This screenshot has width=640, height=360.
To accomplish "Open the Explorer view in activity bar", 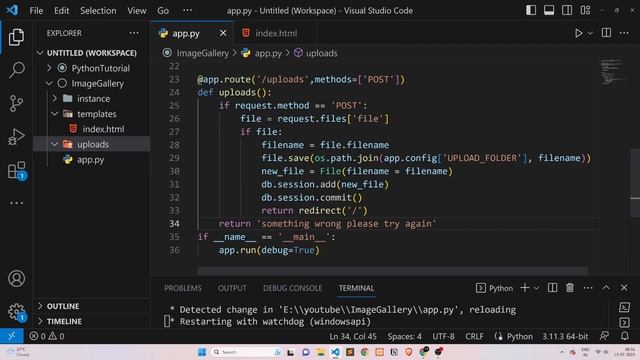I will click(16, 37).
